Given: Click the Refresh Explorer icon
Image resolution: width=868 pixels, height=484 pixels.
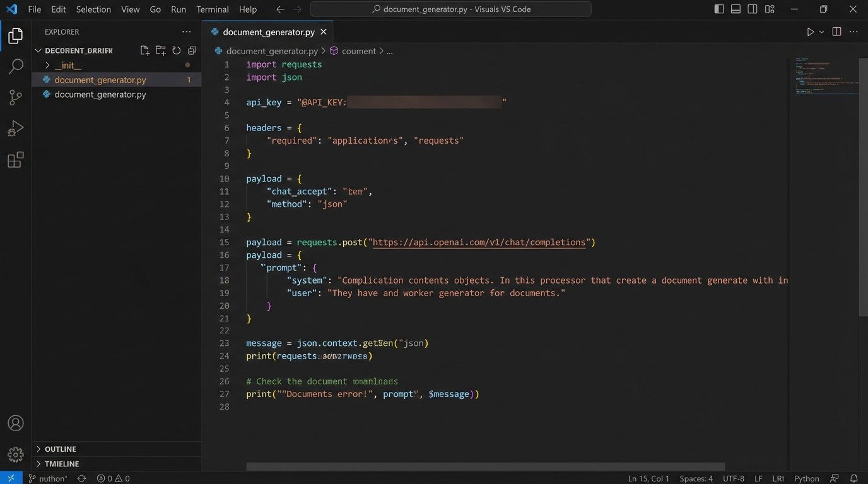Looking at the screenshot, I should (177, 50).
